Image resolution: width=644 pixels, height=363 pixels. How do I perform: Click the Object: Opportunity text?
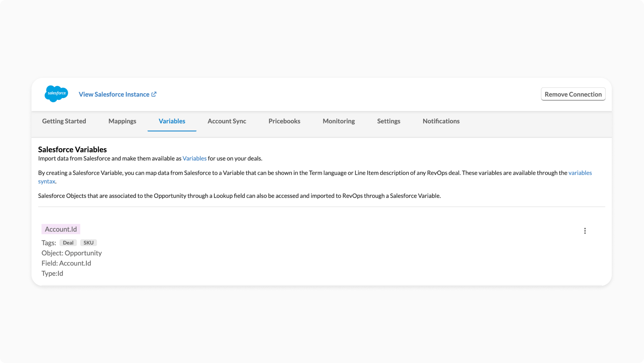point(72,253)
